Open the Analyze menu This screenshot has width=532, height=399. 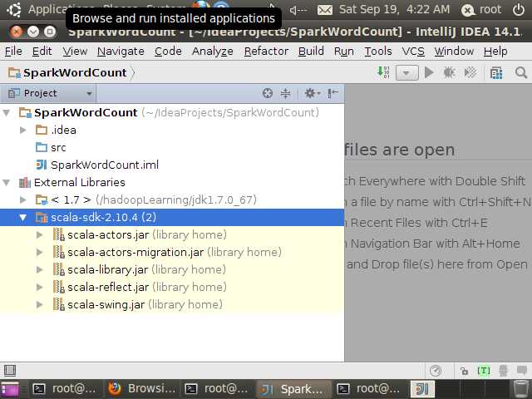click(213, 52)
